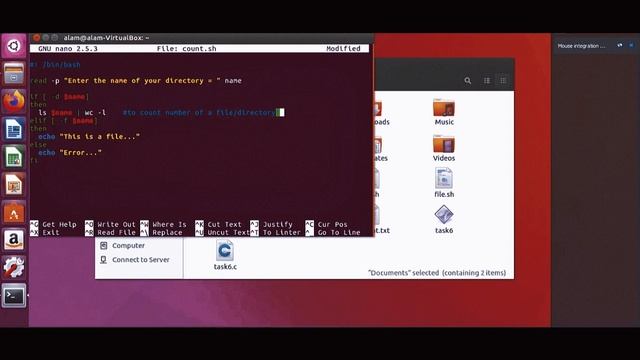This screenshot has height=360, width=640.
Task: Switch Files window to grid view
Action: pos(503,81)
